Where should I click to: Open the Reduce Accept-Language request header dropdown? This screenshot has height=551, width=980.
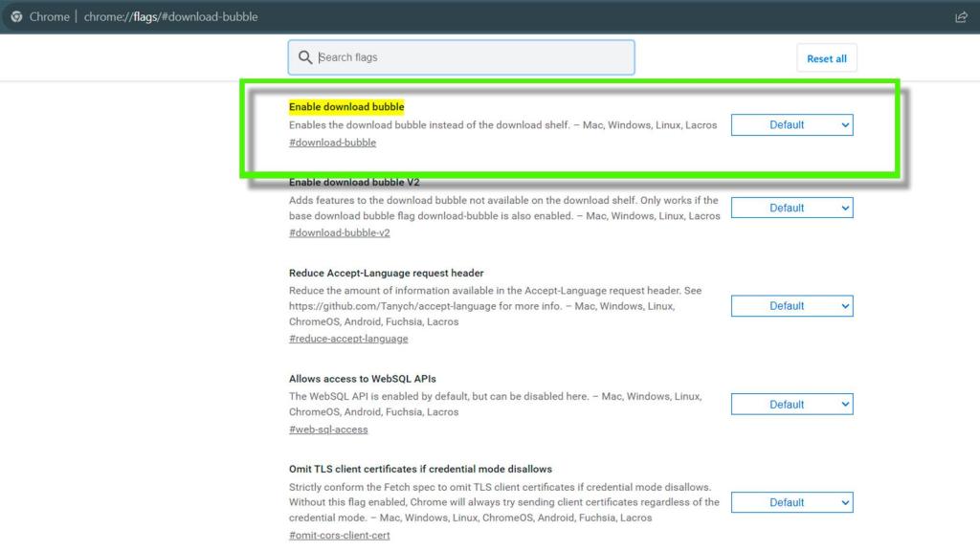click(791, 305)
